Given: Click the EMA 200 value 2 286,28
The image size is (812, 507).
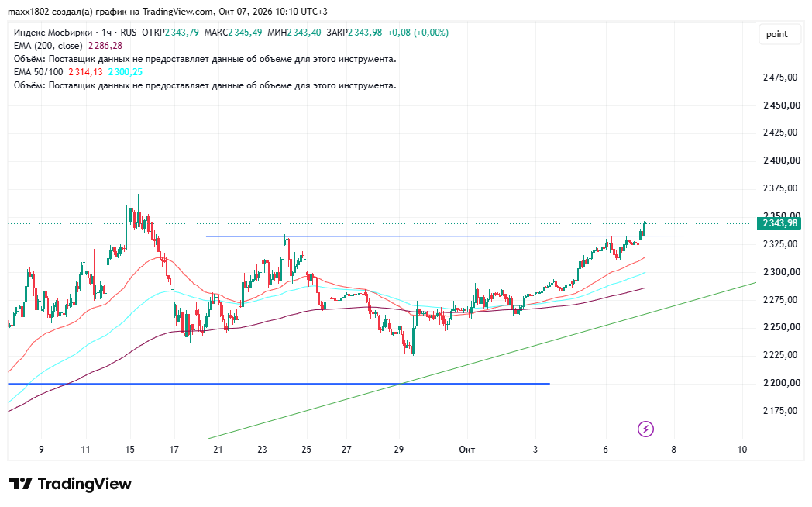Looking at the screenshot, I should pos(105,46).
